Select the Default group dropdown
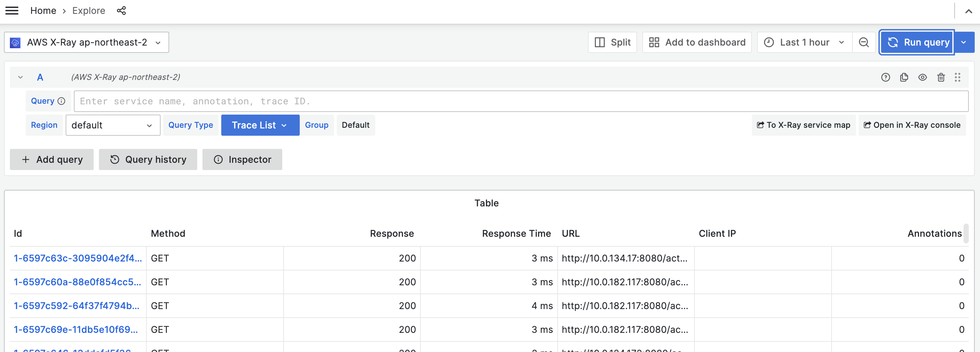Image resolution: width=980 pixels, height=352 pixels. point(355,125)
